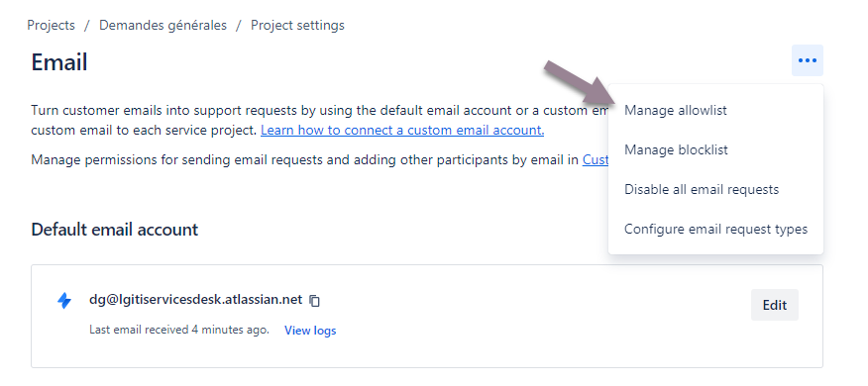This screenshot has width=868, height=386.
Task: Open the truncated Cust… permissions link
Action: point(596,159)
